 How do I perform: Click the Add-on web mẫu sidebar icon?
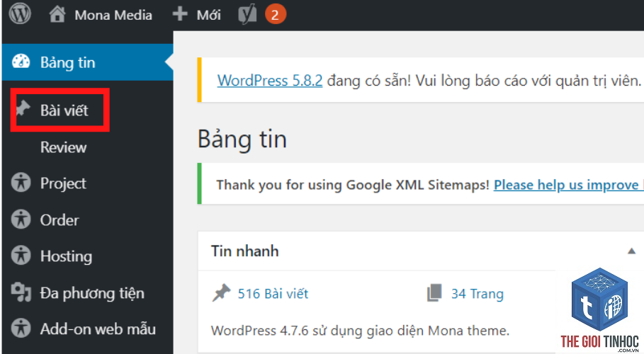[x=21, y=328]
